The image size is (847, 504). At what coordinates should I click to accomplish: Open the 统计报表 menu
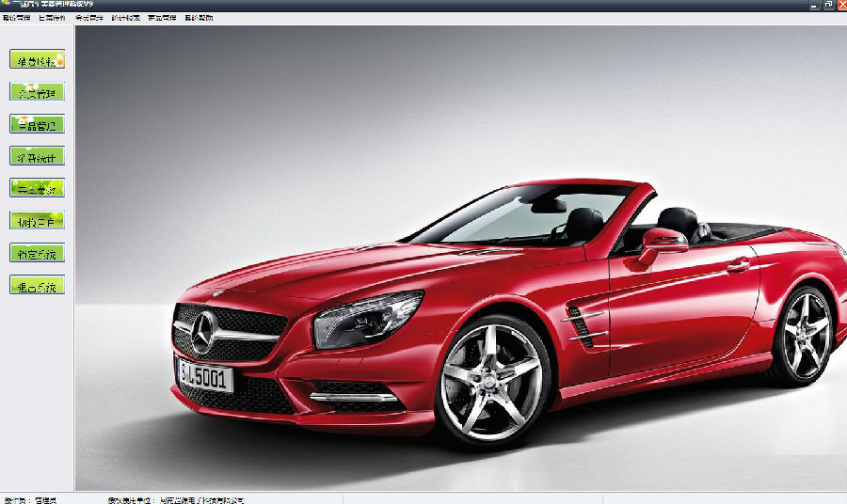click(125, 18)
